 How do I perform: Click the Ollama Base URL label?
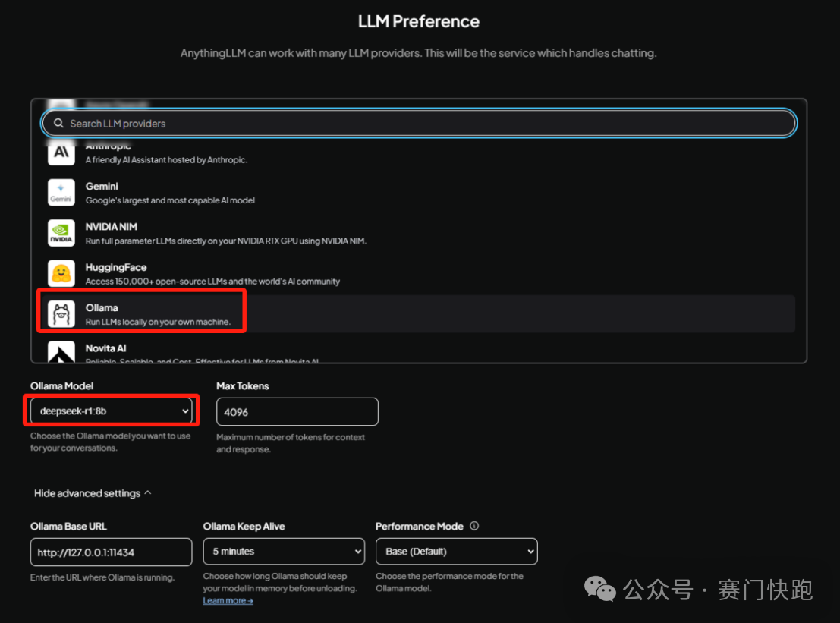[68, 526]
